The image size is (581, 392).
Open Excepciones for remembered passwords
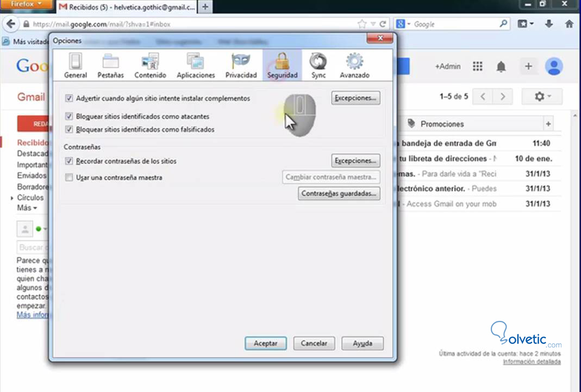pos(355,161)
